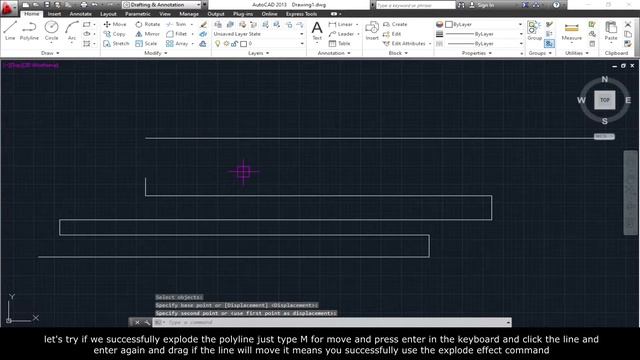Expand the Annotation panel
Screen dimensions: 640x360
click(x=334, y=53)
